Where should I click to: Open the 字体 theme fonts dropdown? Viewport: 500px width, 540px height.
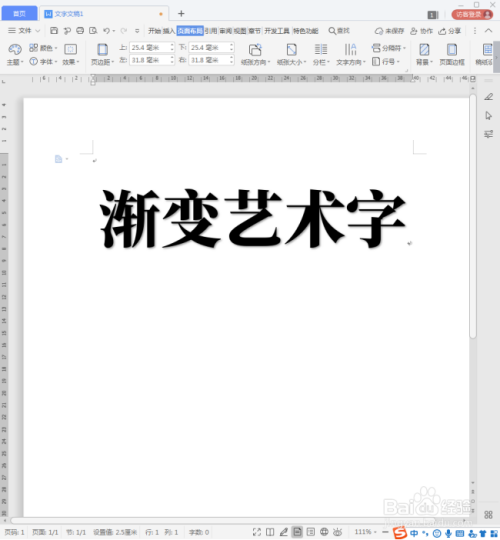[43, 62]
